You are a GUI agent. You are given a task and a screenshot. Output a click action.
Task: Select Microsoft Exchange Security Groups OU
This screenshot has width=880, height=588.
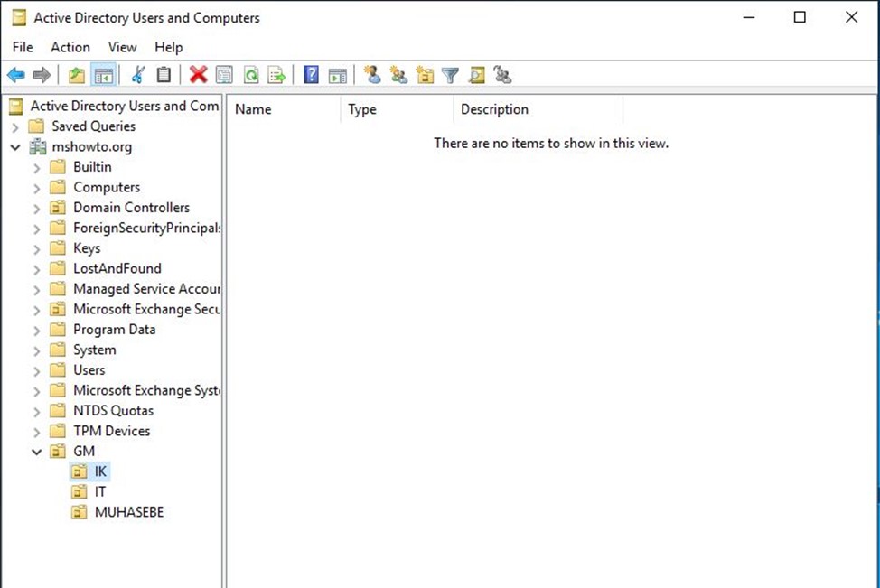tap(146, 309)
